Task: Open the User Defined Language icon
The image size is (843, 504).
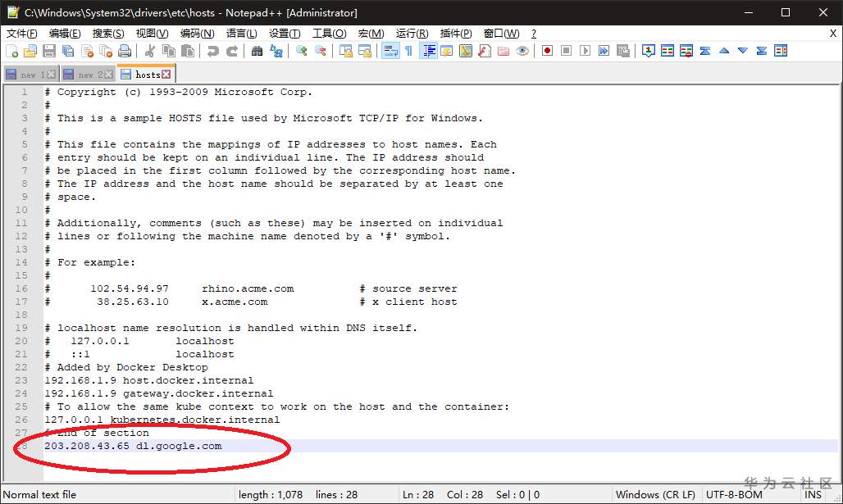Action: click(x=447, y=51)
